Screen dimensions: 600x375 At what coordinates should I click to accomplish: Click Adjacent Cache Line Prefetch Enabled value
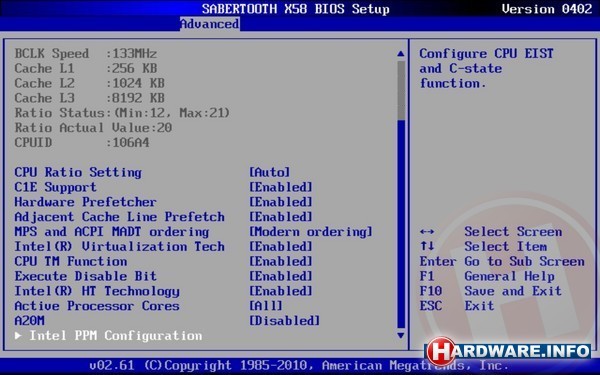click(281, 217)
